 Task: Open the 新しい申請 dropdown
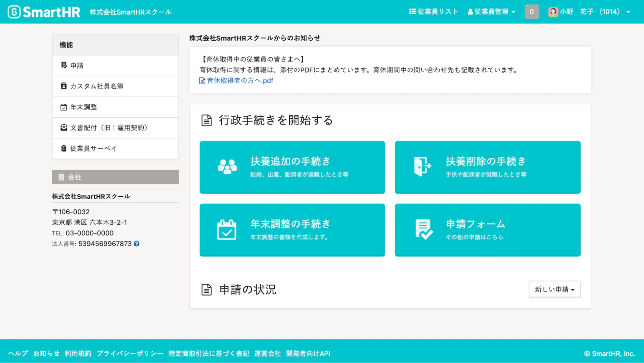click(554, 289)
